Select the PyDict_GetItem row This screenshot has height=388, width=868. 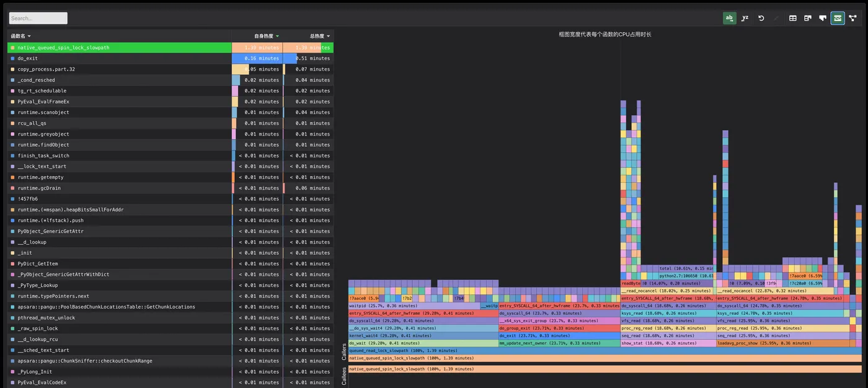(170, 263)
